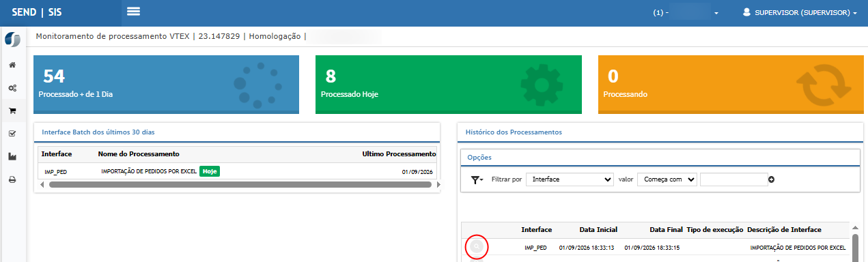Open the Filtrar por Interface dropdown
This screenshot has width=868, height=262.
pos(570,179)
